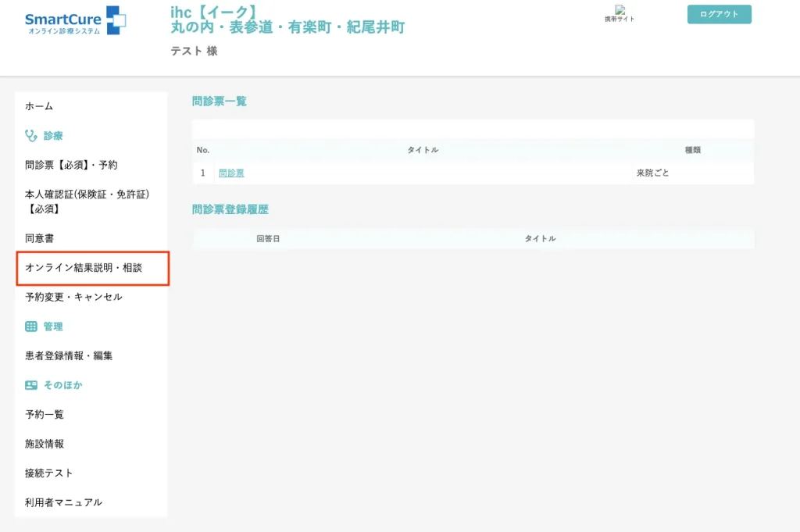This screenshot has width=800, height=532.
Task: Open the 利用者マニュアル menu item
Action: (x=63, y=502)
